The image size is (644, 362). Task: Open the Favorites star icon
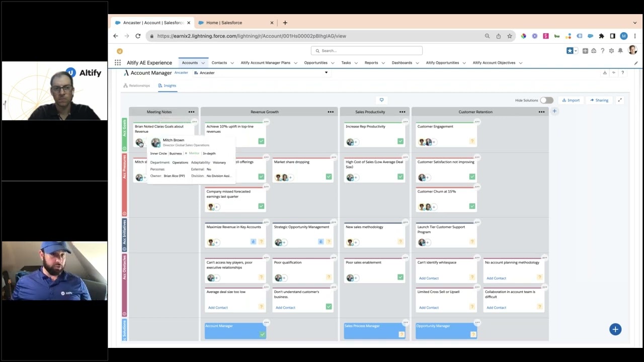click(x=570, y=51)
